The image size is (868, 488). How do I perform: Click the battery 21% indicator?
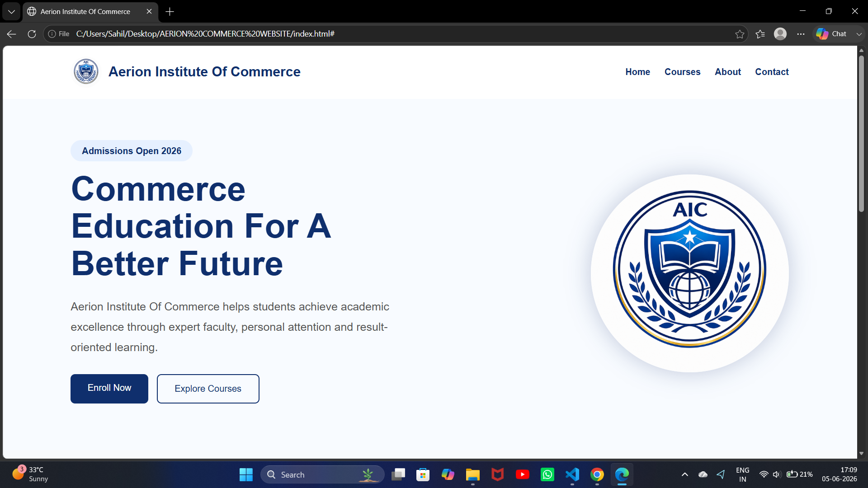800,474
